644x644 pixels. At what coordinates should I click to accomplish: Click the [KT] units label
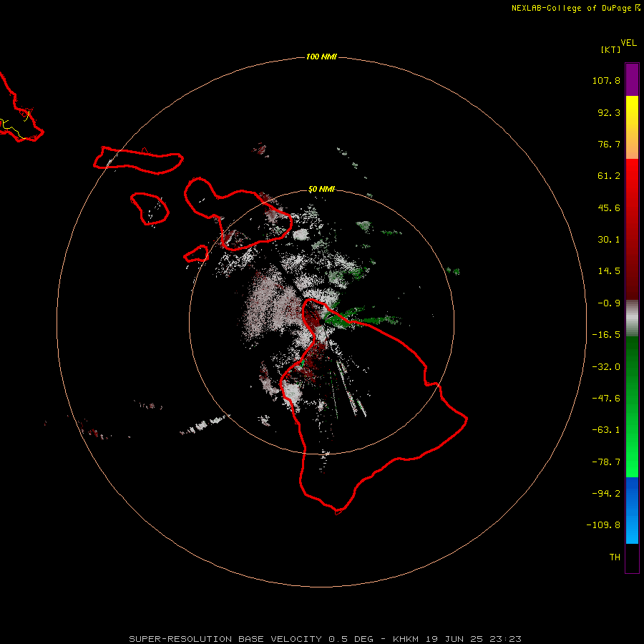(x=610, y=49)
